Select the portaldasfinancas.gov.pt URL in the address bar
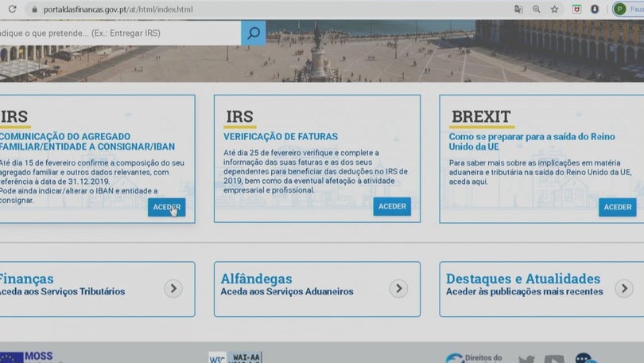The width and height of the screenshot is (644, 363). click(118, 10)
